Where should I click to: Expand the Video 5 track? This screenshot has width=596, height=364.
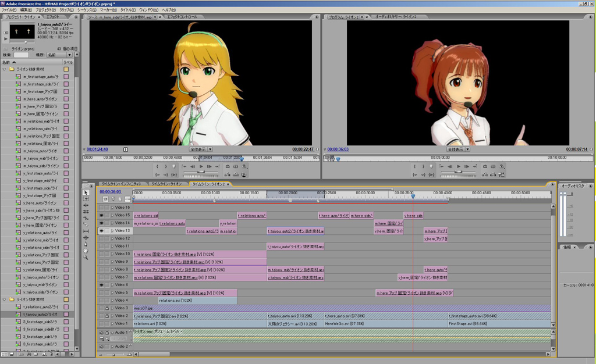point(112,292)
